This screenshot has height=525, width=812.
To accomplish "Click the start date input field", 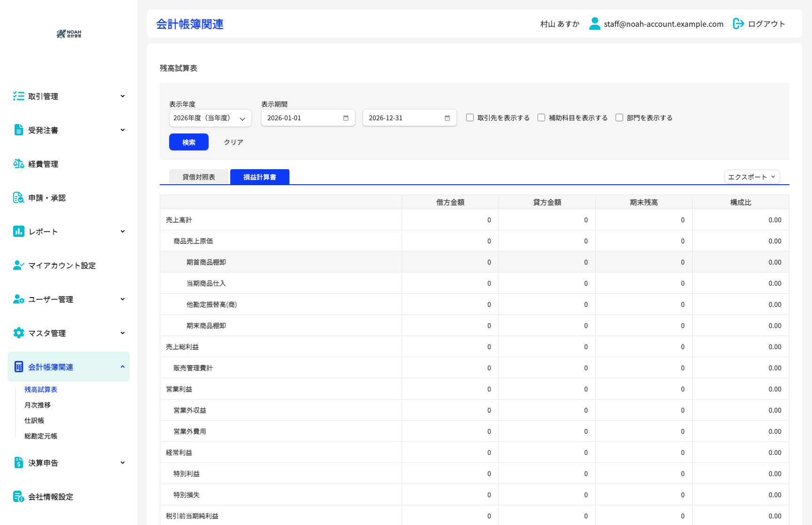I will pyautogui.click(x=308, y=118).
